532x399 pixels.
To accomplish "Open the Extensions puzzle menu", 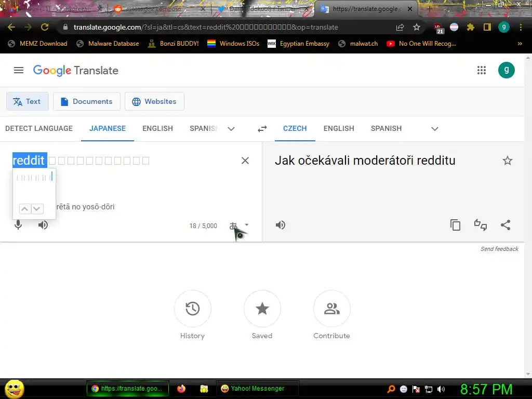I will 470,27.
